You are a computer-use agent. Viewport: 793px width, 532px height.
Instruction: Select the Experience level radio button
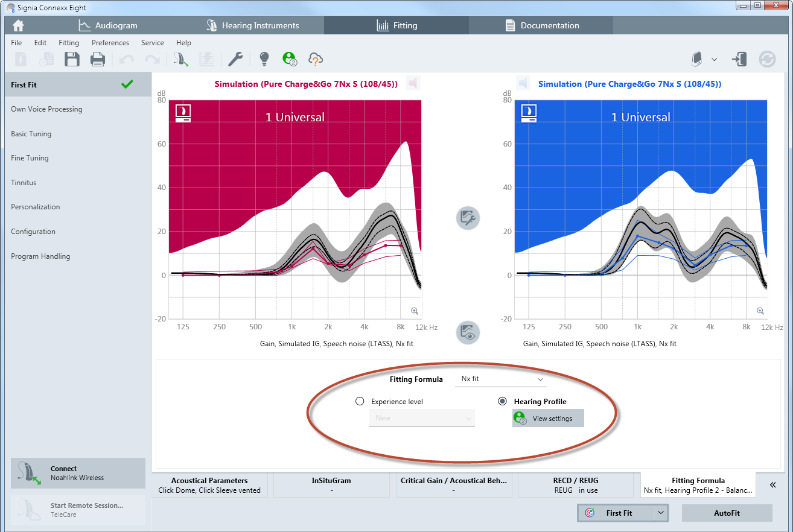pos(360,401)
